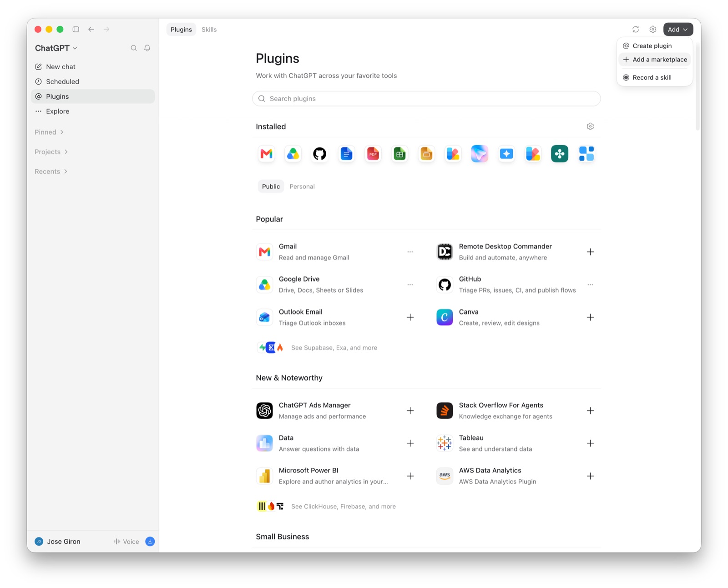Start a New chat
The height and width of the screenshot is (588, 728).
pos(93,66)
